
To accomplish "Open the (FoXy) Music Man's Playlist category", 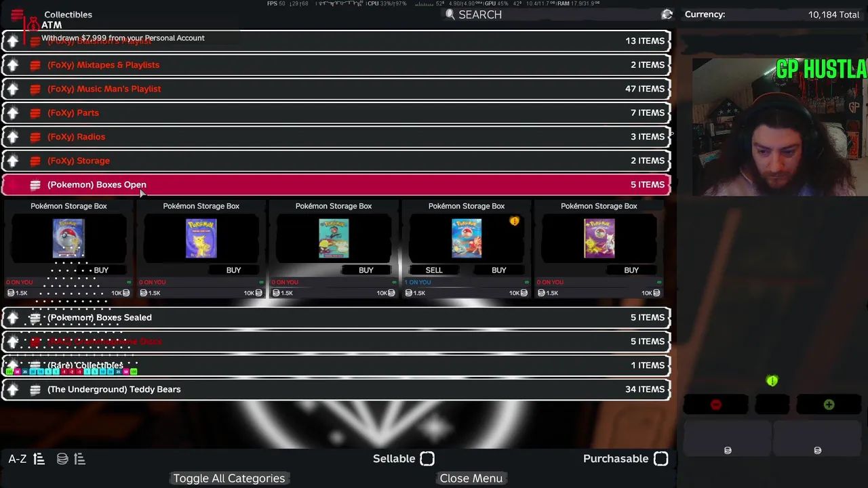I will click(336, 89).
